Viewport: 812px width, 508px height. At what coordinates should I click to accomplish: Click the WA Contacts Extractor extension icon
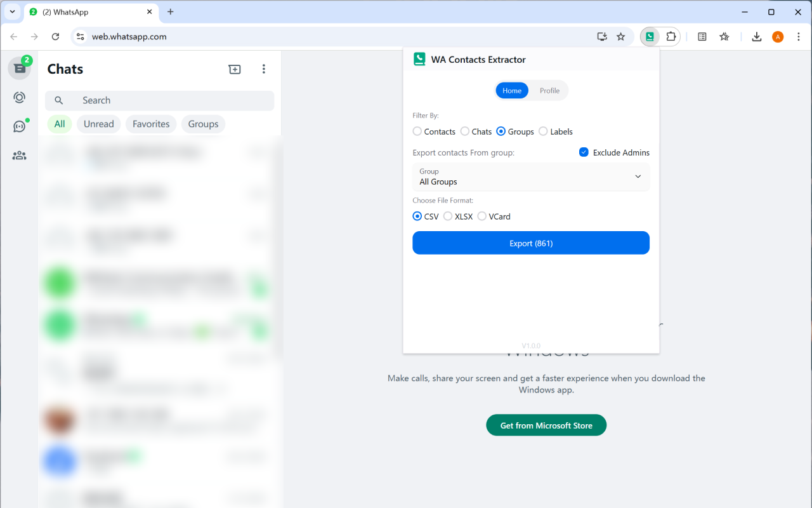point(649,36)
